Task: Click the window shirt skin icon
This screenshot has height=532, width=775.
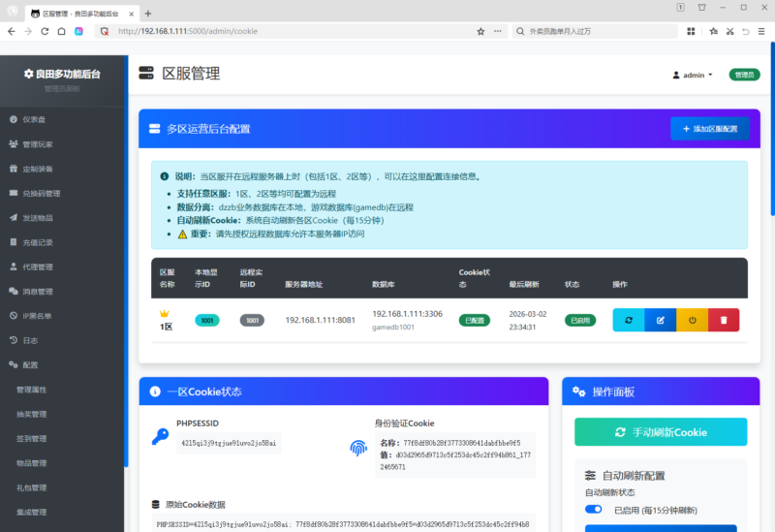Action: click(701, 8)
